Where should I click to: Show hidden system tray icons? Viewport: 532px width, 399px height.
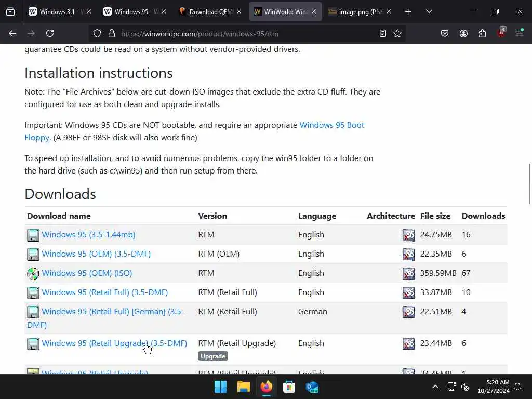point(435,387)
